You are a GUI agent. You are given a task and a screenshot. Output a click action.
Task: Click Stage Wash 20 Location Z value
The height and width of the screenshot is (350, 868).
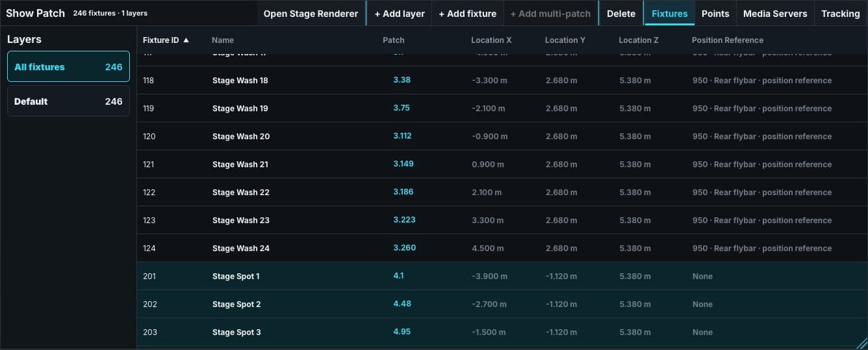pyautogui.click(x=635, y=137)
